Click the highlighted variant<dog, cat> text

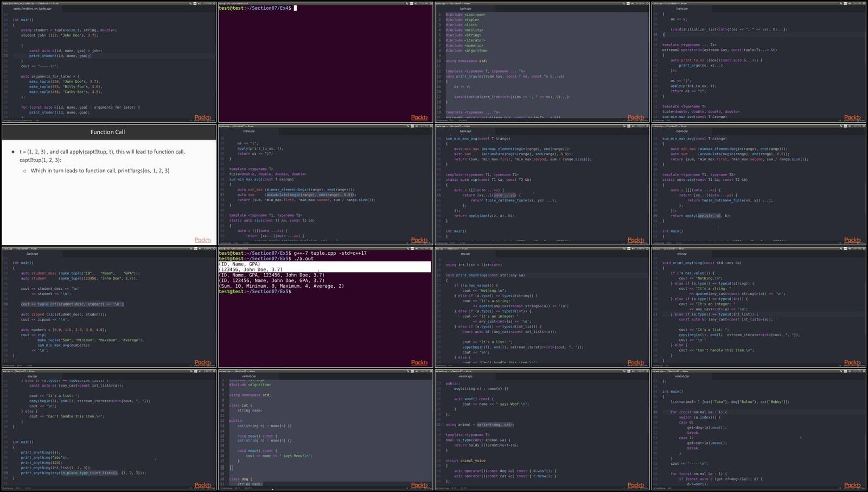tap(495, 425)
